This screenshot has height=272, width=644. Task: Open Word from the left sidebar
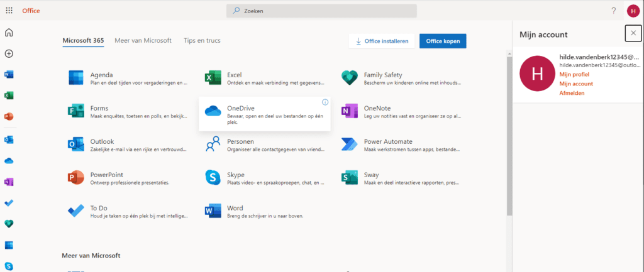click(9, 75)
